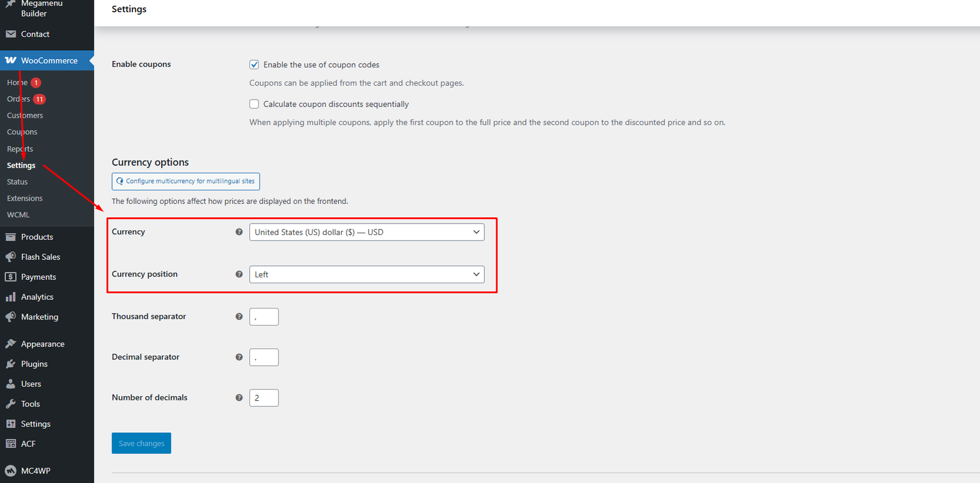Click the Analytics bar chart icon

point(10,297)
